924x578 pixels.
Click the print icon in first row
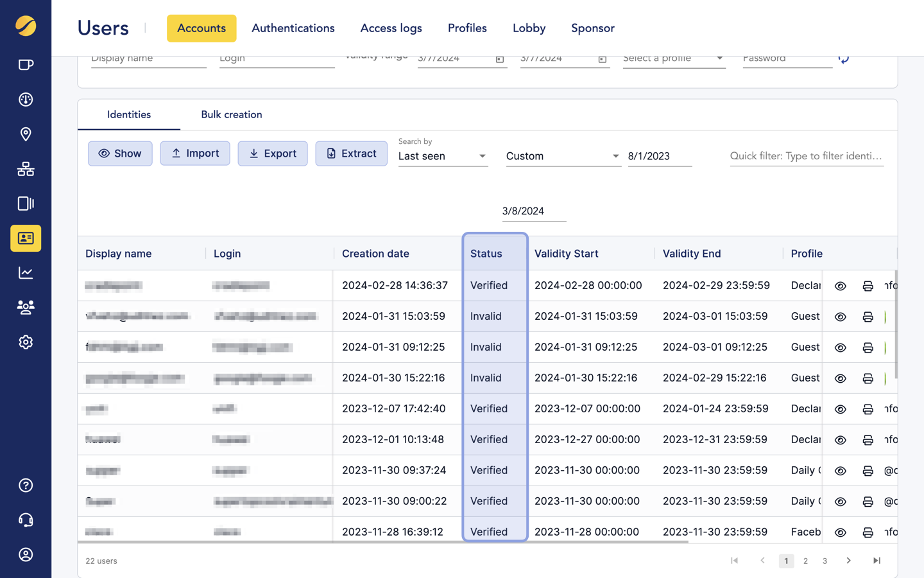coord(868,286)
